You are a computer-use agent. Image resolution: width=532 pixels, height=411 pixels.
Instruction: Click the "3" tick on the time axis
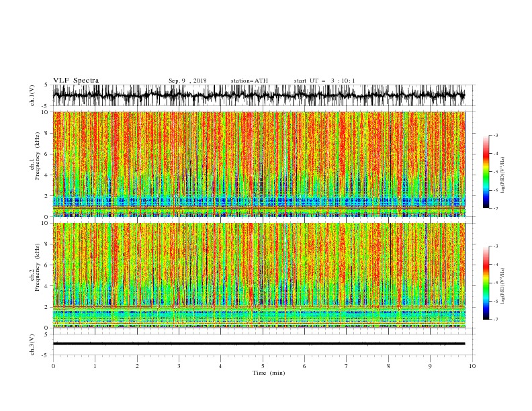179,366
